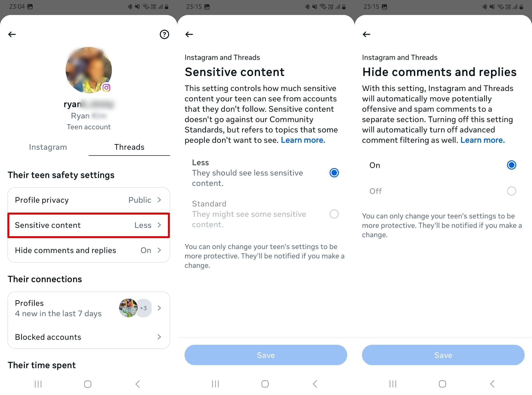
Task: Tap the Wi-Fi status icon on first screen
Action: (146, 7)
